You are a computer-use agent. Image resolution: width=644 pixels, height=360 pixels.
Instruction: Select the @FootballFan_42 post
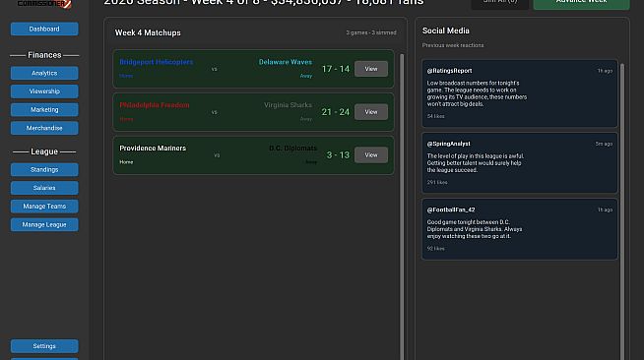pyautogui.click(x=520, y=229)
